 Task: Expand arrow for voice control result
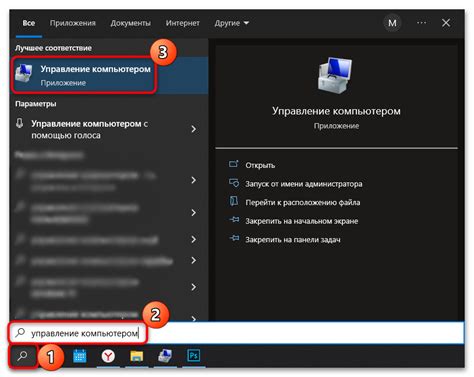coord(194,129)
